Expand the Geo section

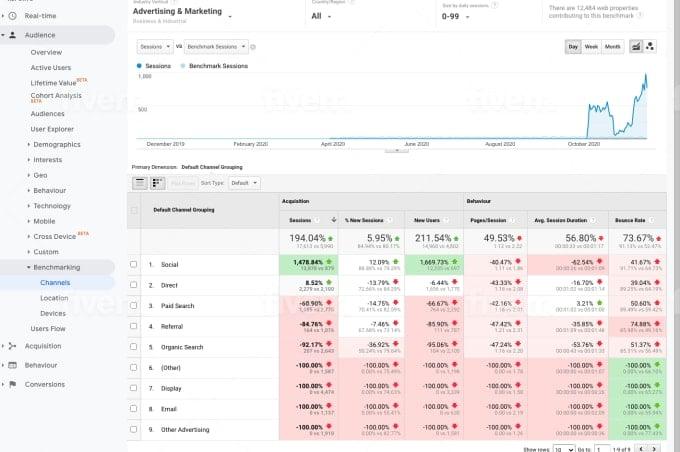point(40,175)
